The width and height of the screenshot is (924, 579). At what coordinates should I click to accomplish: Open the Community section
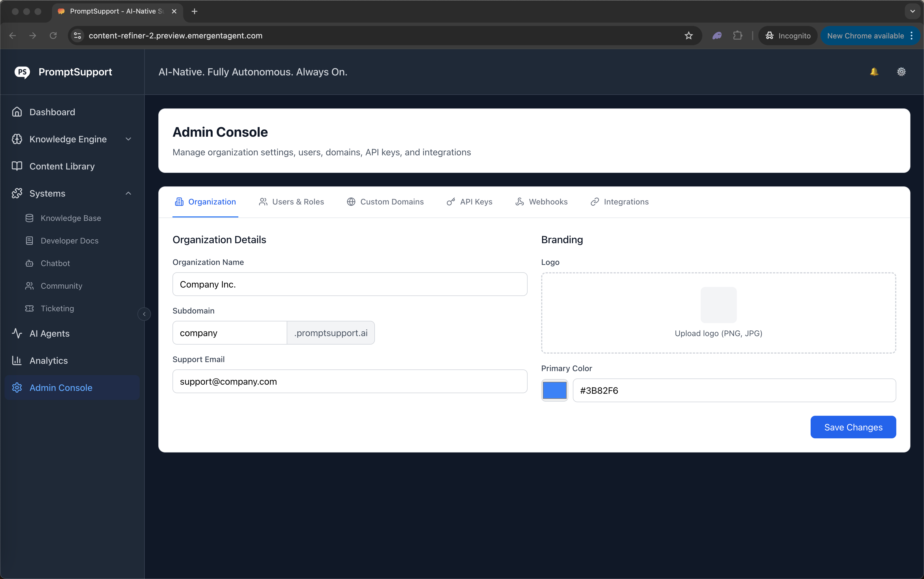[x=61, y=286]
